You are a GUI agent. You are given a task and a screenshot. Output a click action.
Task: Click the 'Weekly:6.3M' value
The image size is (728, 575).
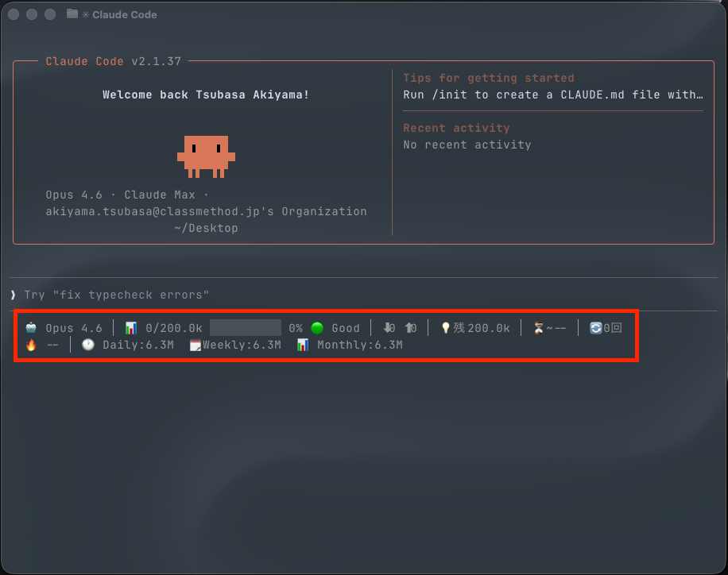[242, 345]
